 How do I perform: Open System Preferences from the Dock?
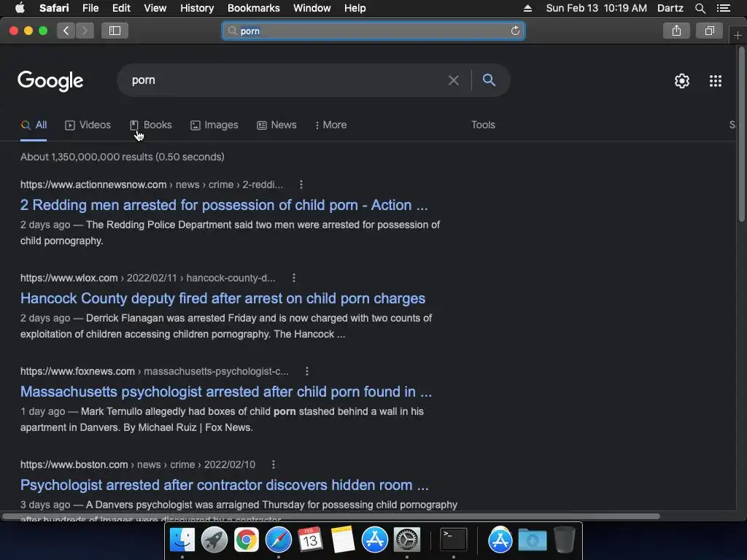coord(407,540)
